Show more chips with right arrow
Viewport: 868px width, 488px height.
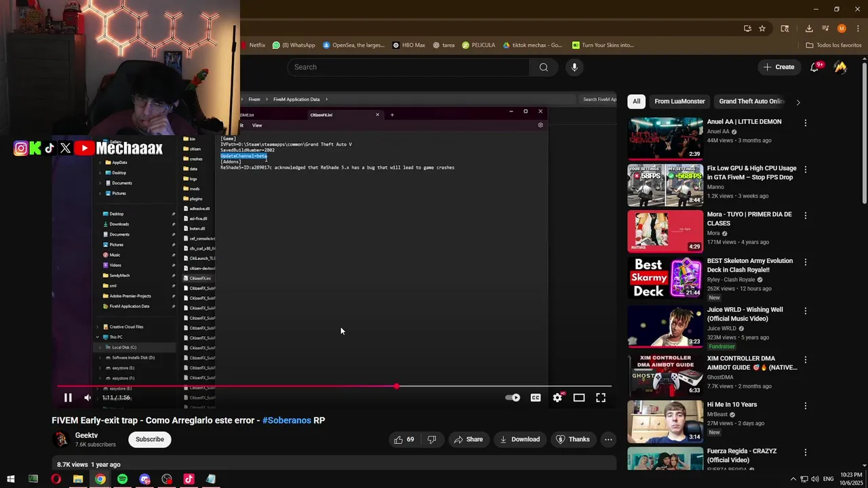pyautogui.click(x=798, y=102)
